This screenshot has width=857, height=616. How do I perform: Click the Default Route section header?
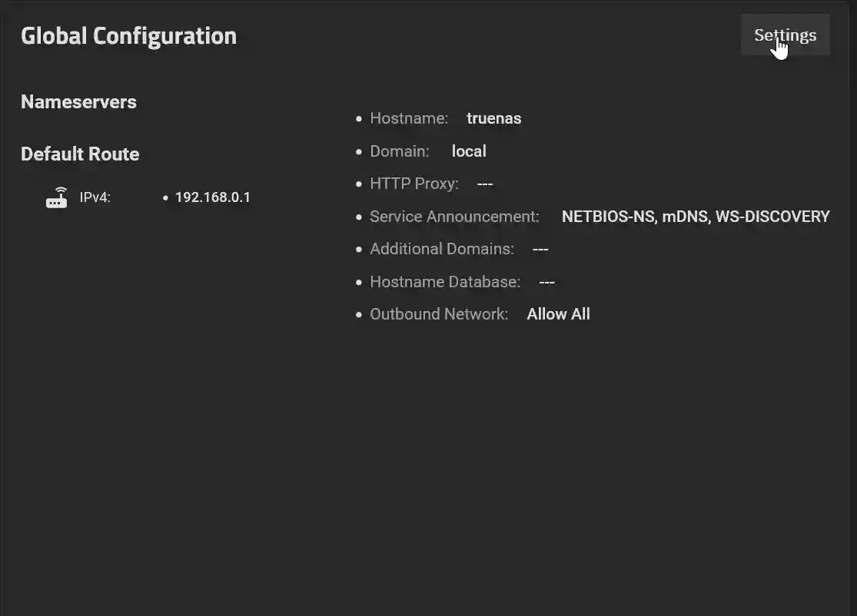tap(80, 154)
